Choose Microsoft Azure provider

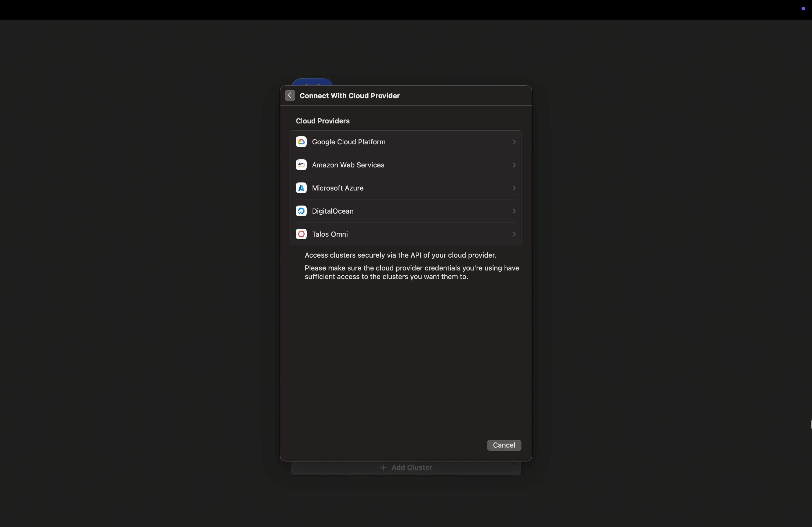pos(406,188)
